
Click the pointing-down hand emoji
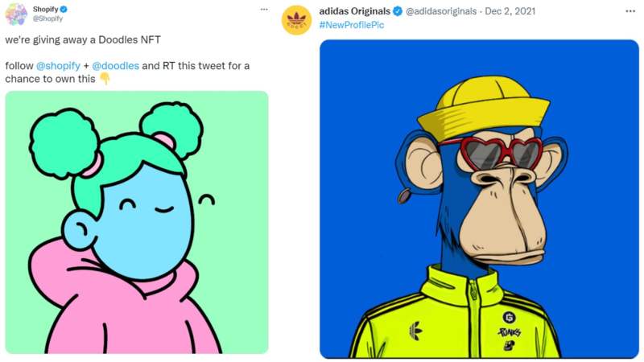pyautogui.click(x=104, y=79)
